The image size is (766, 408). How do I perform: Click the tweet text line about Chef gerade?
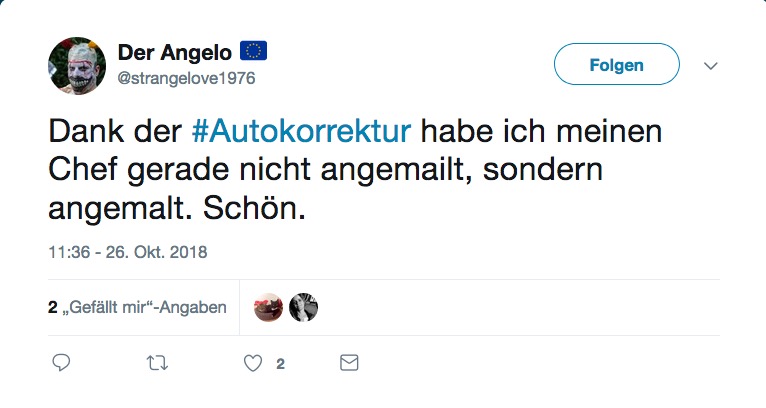[x=325, y=170]
